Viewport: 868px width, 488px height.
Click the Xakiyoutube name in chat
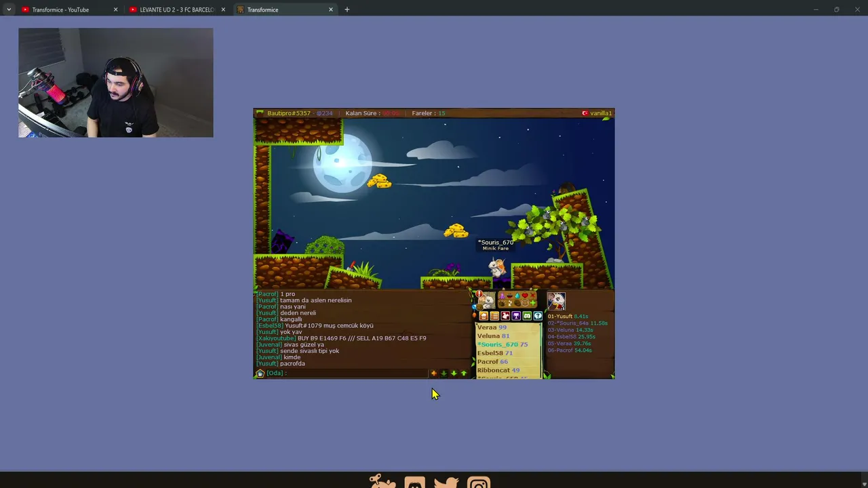coord(276,338)
